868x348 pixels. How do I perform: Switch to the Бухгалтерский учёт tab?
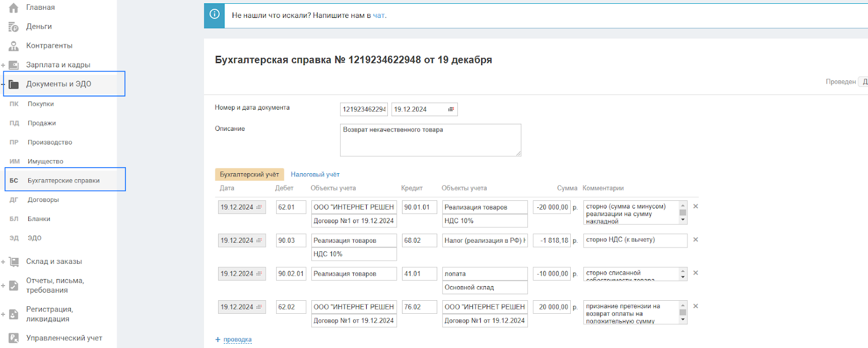pyautogui.click(x=249, y=174)
